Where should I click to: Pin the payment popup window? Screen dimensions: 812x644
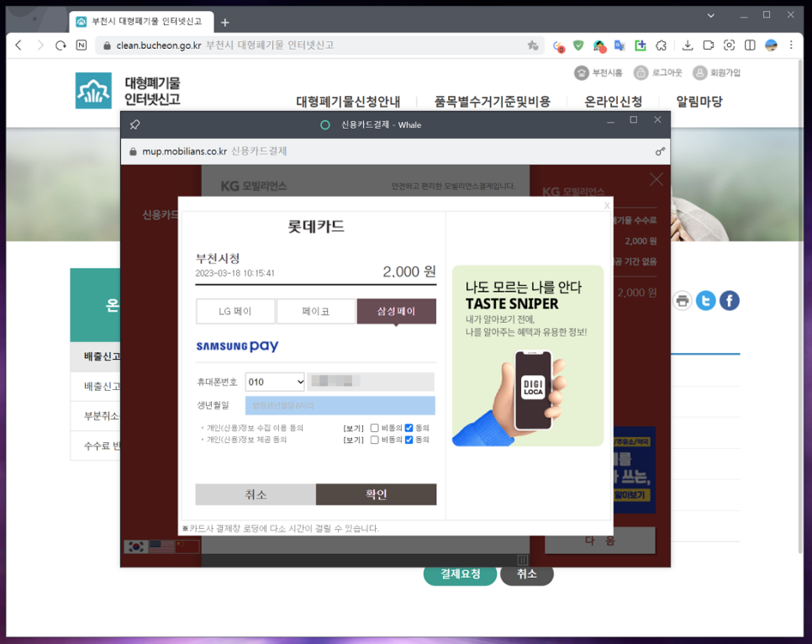pyautogui.click(x=134, y=125)
